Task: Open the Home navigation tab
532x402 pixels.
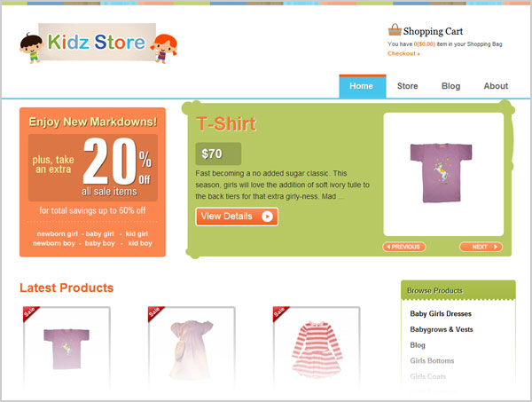Action: click(x=363, y=86)
